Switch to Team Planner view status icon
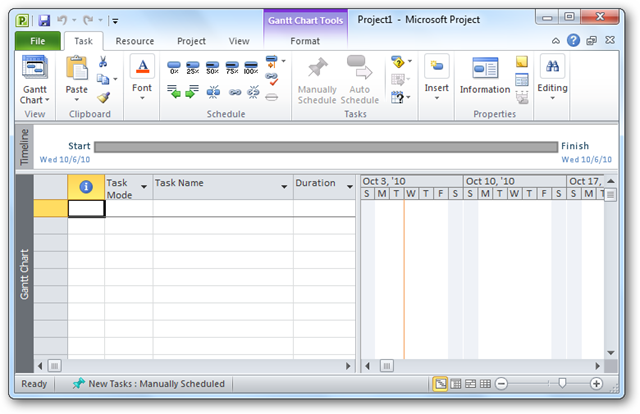The image size is (640, 414). [x=471, y=384]
